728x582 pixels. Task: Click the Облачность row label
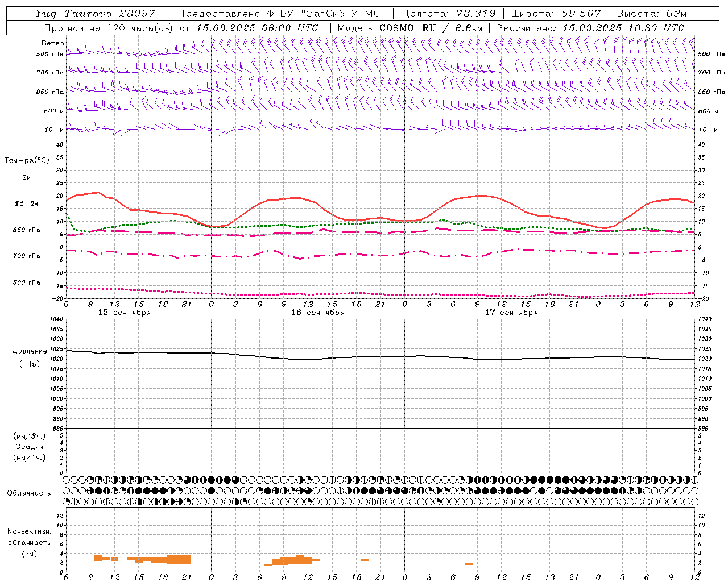pyautogui.click(x=29, y=493)
